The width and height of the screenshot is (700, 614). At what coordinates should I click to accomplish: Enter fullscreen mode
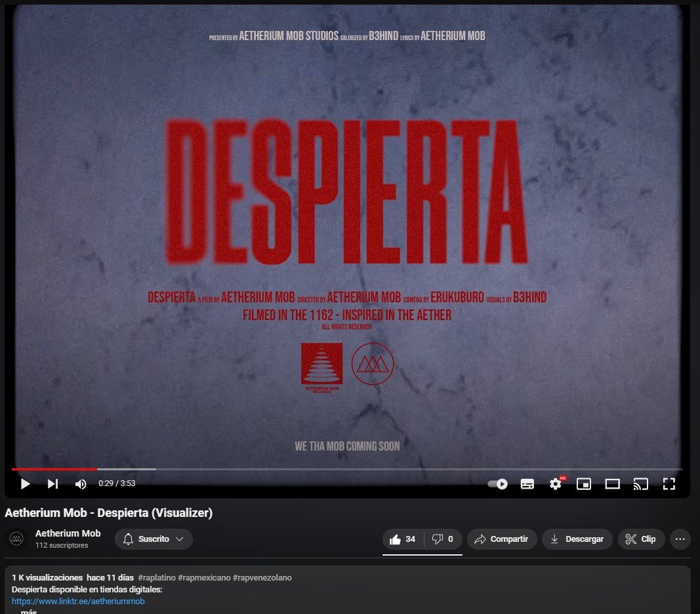tap(669, 484)
